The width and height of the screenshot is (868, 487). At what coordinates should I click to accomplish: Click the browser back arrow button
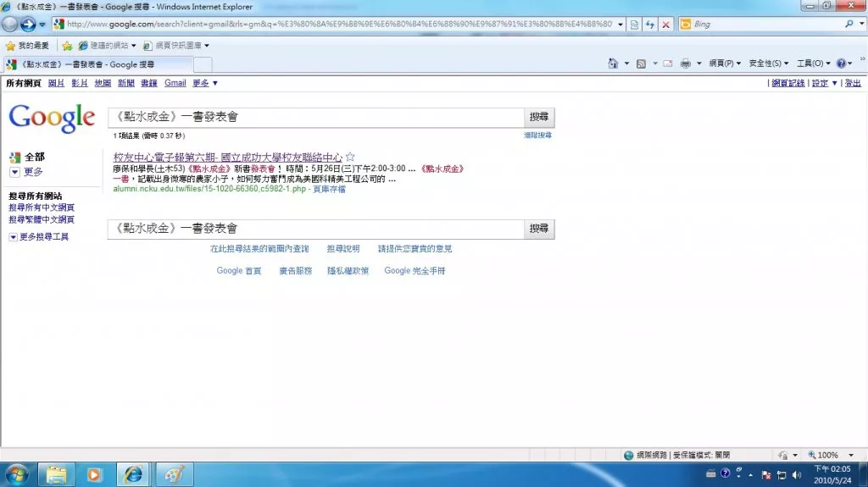coord(10,25)
